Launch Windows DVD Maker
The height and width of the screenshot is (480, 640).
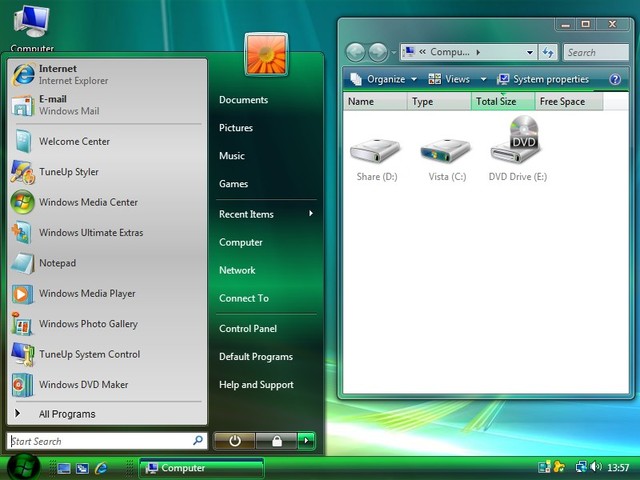pos(107,384)
